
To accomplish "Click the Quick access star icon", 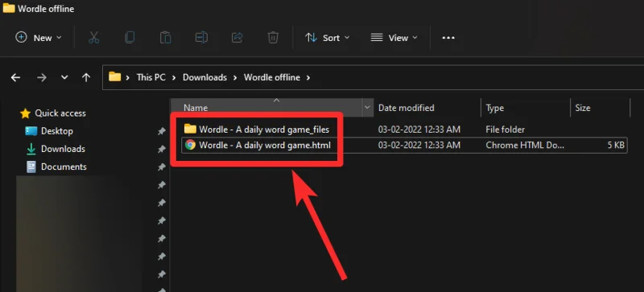I will coord(26,113).
